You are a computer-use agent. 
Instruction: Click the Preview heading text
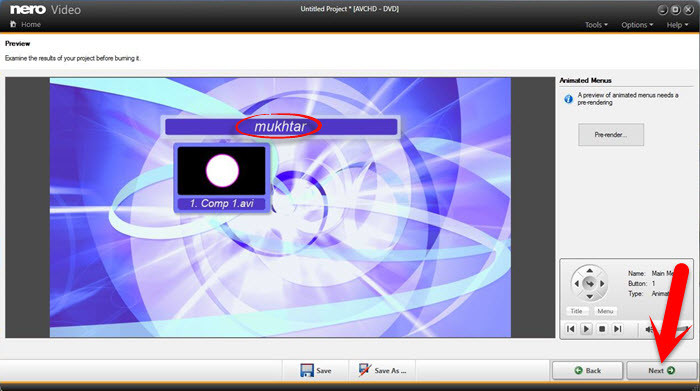click(17, 44)
